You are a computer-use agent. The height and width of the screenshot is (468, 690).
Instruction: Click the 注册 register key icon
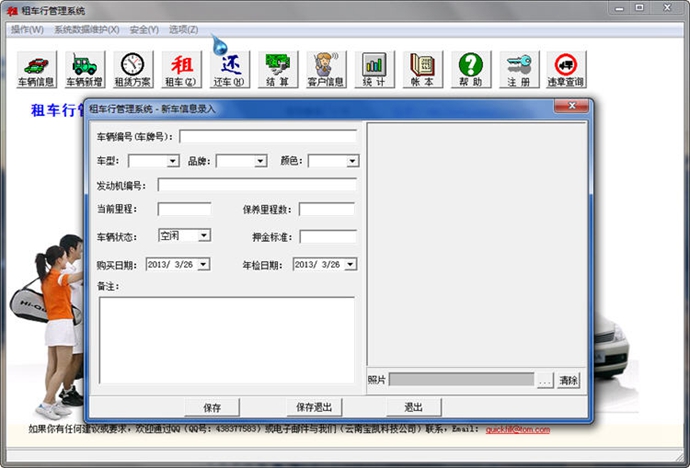[519, 69]
